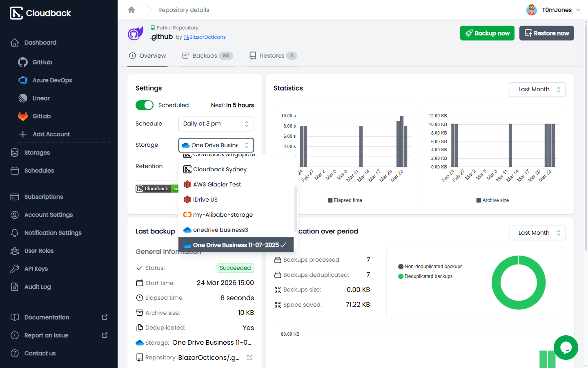588x368 pixels.
Task: Open the Schedule dropdown Daily at 3 pm
Action: click(216, 124)
